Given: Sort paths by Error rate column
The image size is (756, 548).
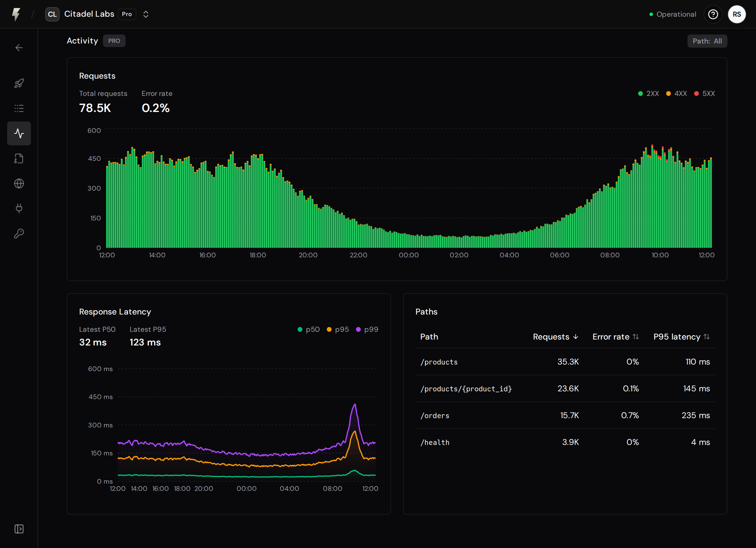Looking at the screenshot, I should tap(616, 337).
